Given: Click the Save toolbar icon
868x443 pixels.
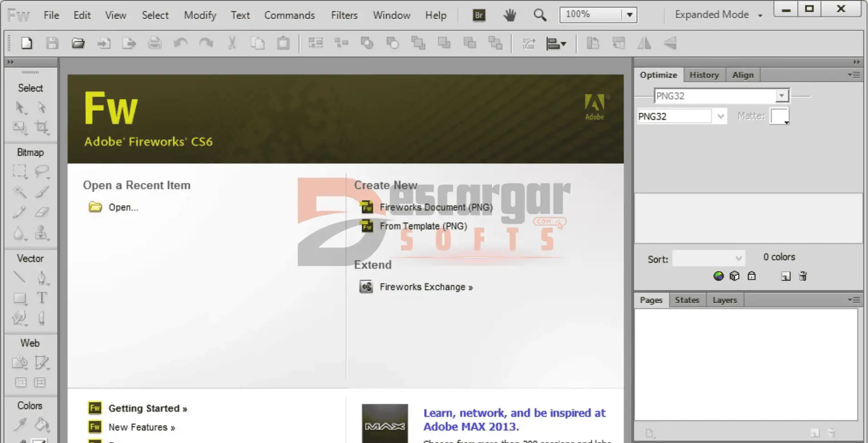Looking at the screenshot, I should click(x=52, y=43).
